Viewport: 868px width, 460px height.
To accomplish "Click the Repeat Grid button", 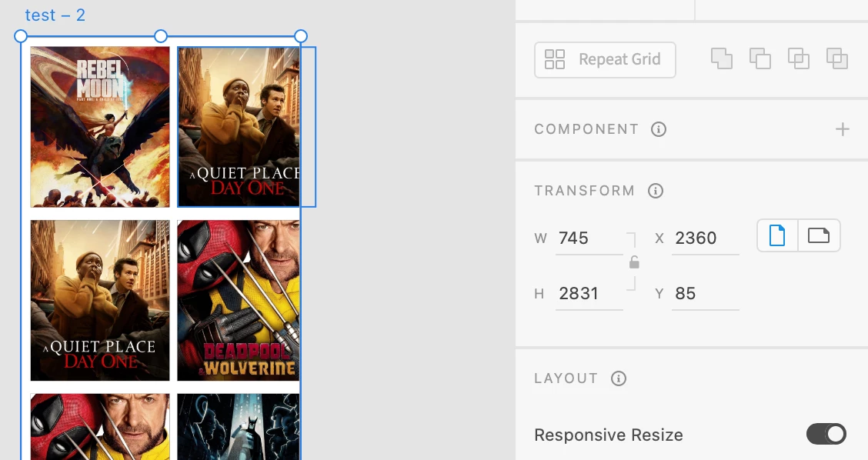I will (605, 60).
